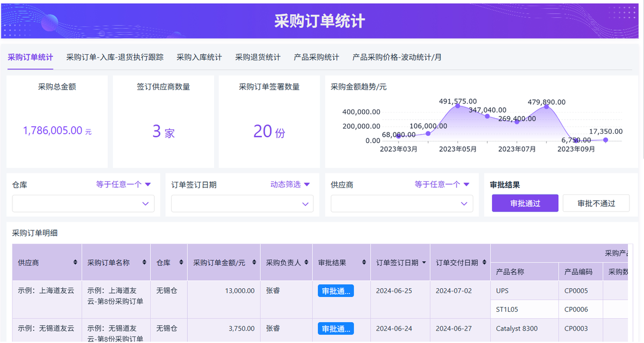Viewport: 644px width, 343px height.
Task: Sort by 采购负责人 column icon
Action: pos(305,262)
